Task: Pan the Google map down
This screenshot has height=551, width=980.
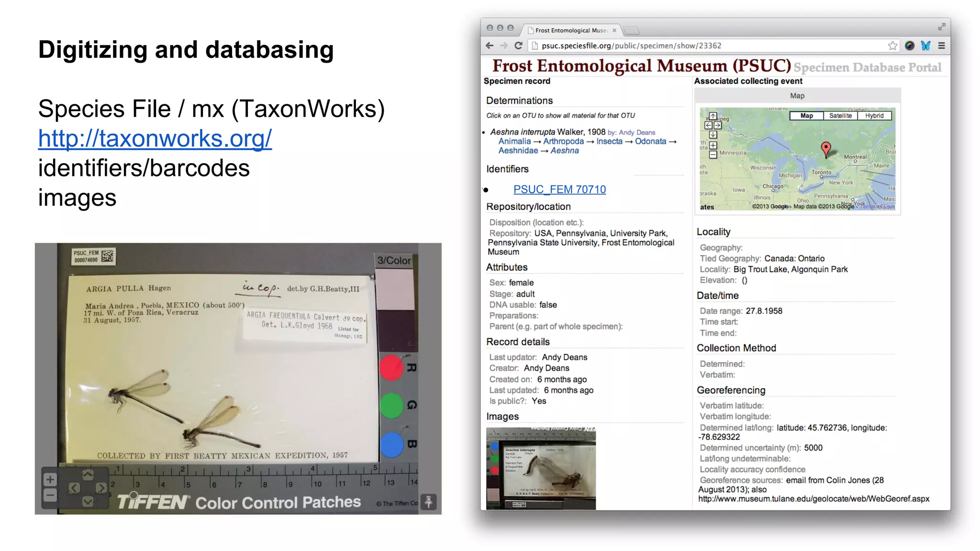Action: click(713, 134)
